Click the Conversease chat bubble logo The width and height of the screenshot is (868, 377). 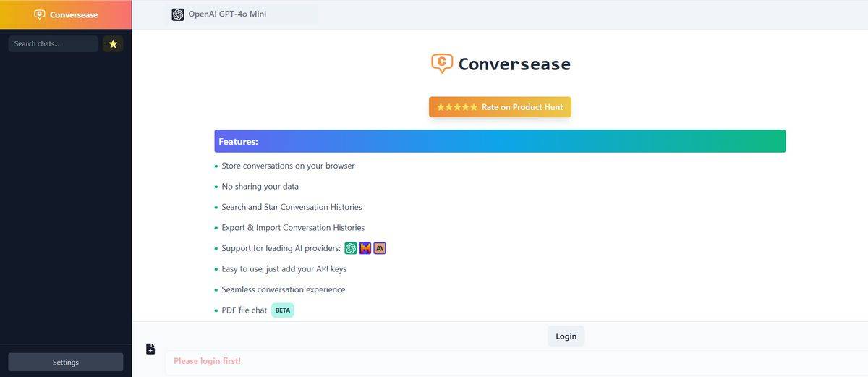[442, 64]
